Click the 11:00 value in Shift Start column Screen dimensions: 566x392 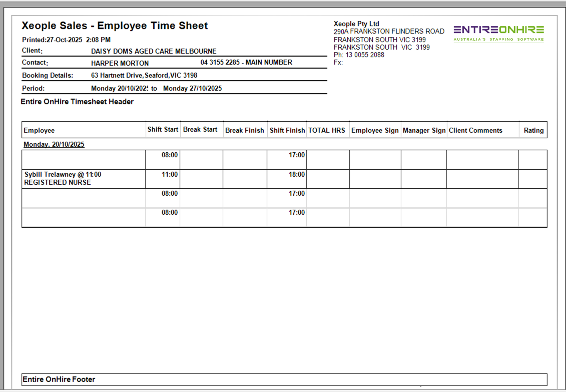click(170, 175)
